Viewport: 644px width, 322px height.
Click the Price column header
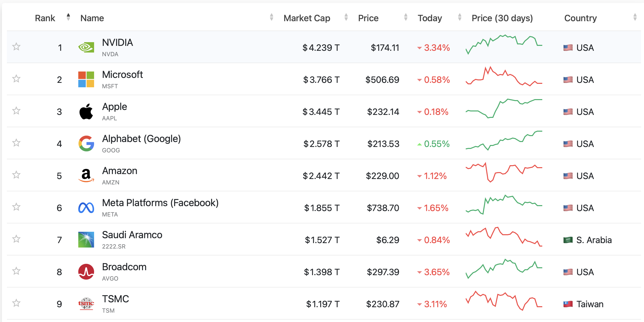(368, 18)
